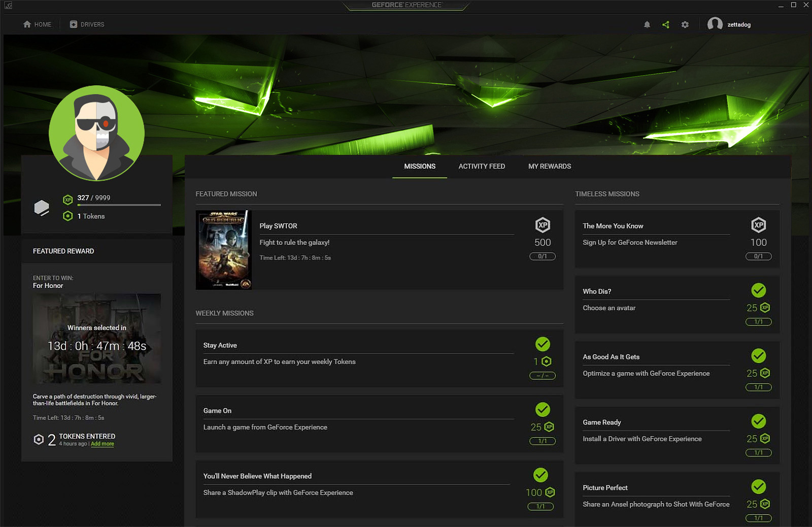
Task: Click the Who Dis? completed checkmark
Action: (x=758, y=290)
